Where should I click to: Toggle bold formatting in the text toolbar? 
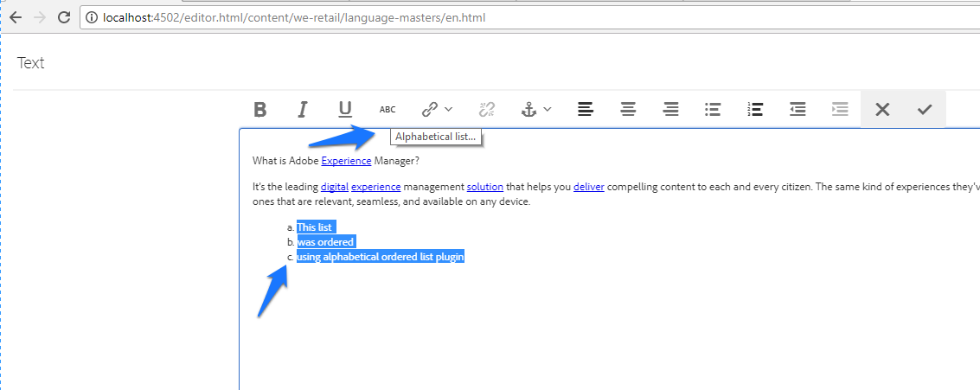pyautogui.click(x=260, y=109)
